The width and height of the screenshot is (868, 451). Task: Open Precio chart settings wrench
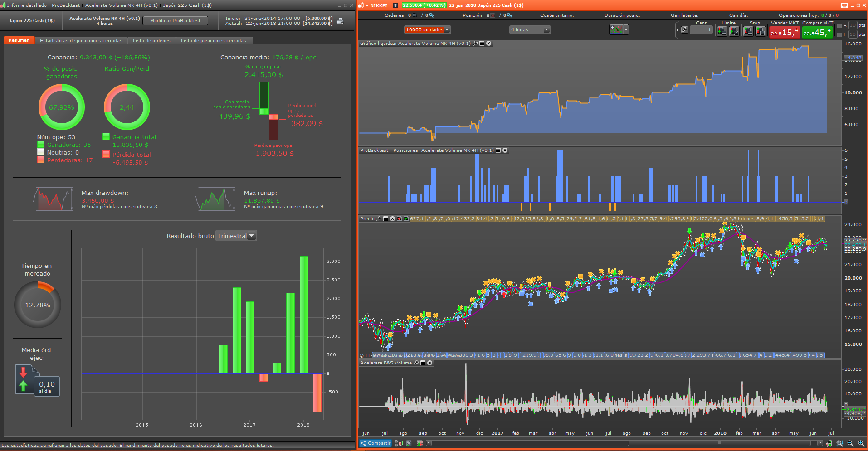(x=379, y=219)
